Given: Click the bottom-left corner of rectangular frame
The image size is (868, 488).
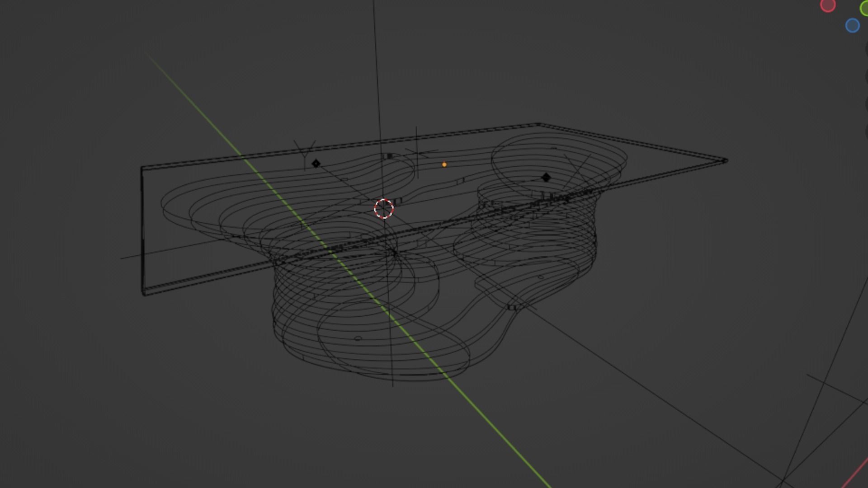Looking at the screenshot, I should [144, 294].
